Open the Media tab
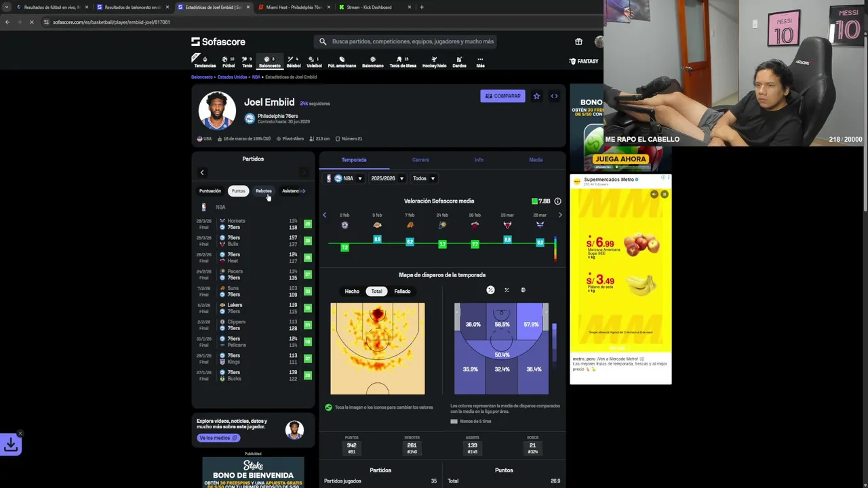The image size is (868, 488). coord(536,160)
